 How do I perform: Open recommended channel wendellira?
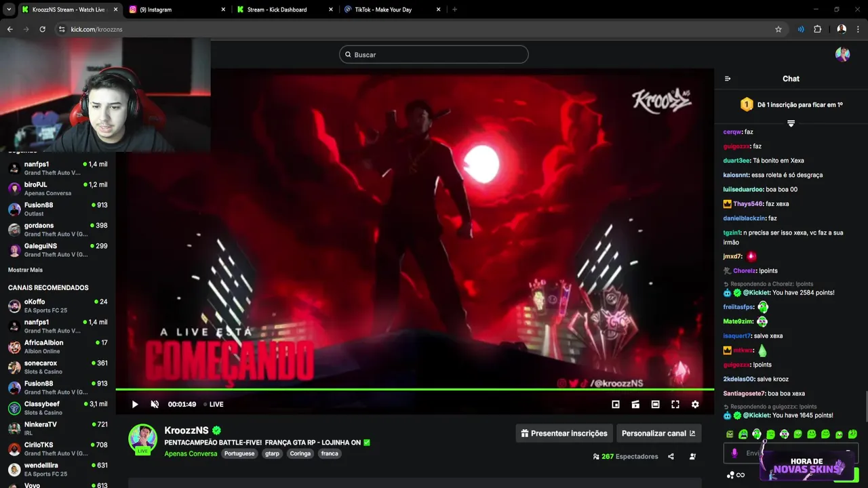click(58, 469)
